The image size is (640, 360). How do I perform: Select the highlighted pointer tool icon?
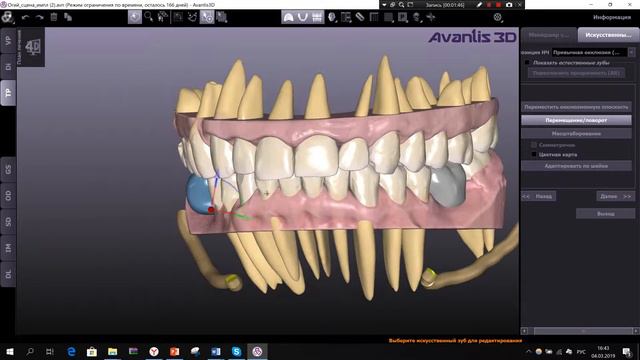[135, 17]
